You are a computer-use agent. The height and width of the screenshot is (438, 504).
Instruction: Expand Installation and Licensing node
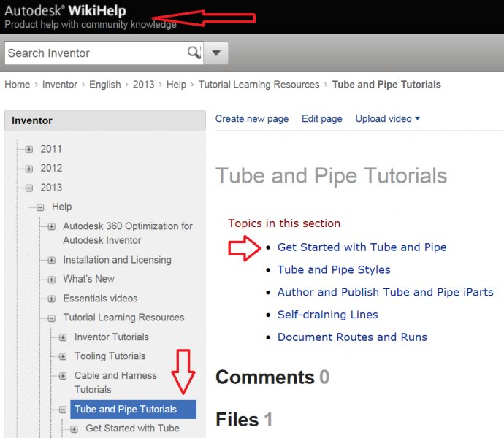51,260
